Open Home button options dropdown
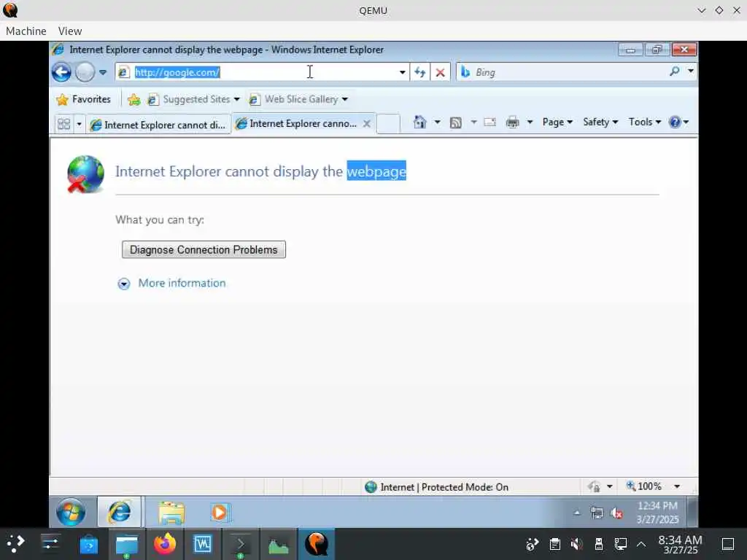This screenshot has width=747, height=560. tap(437, 122)
